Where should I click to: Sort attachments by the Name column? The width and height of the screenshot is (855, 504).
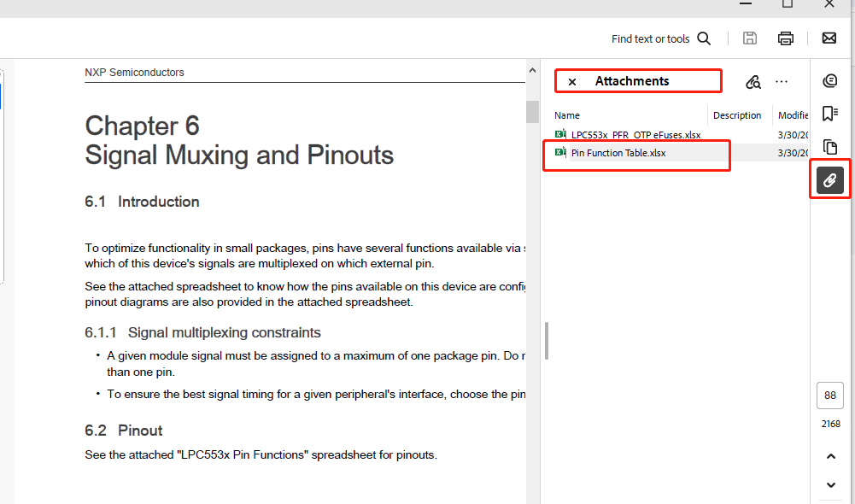pos(566,115)
